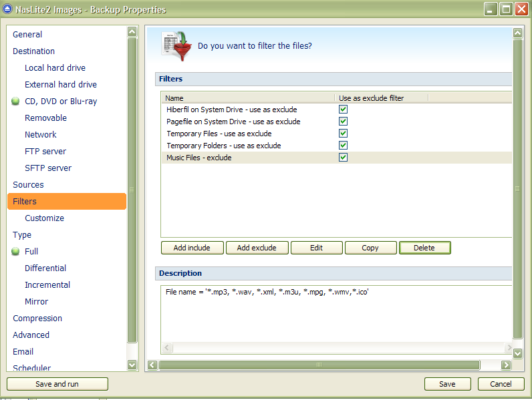Copy the selected filter

[370, 248]
